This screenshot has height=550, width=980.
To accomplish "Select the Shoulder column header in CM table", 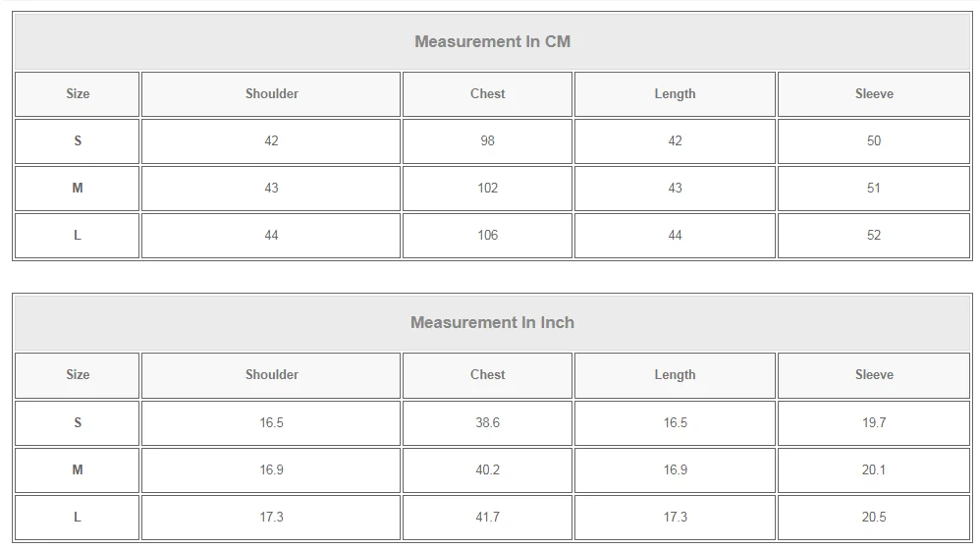I will click(x=271, y=94).
